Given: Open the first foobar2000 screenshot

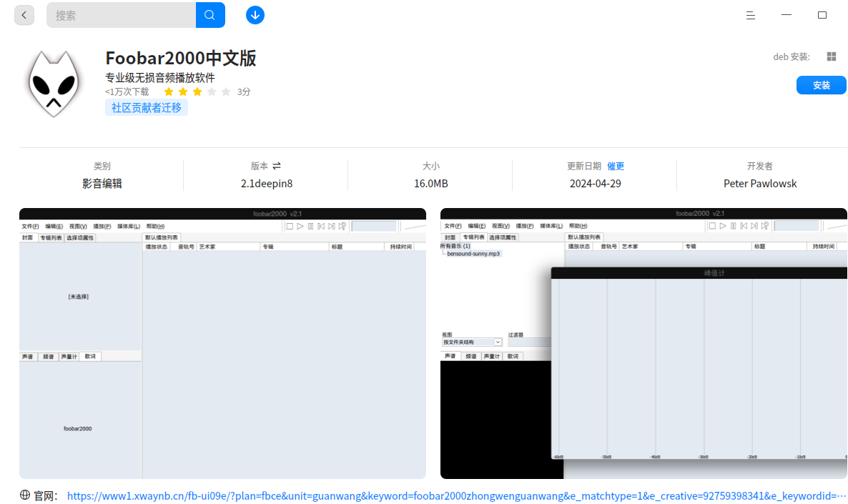Looking at the screenshot, I should click(x=222, y=343).
